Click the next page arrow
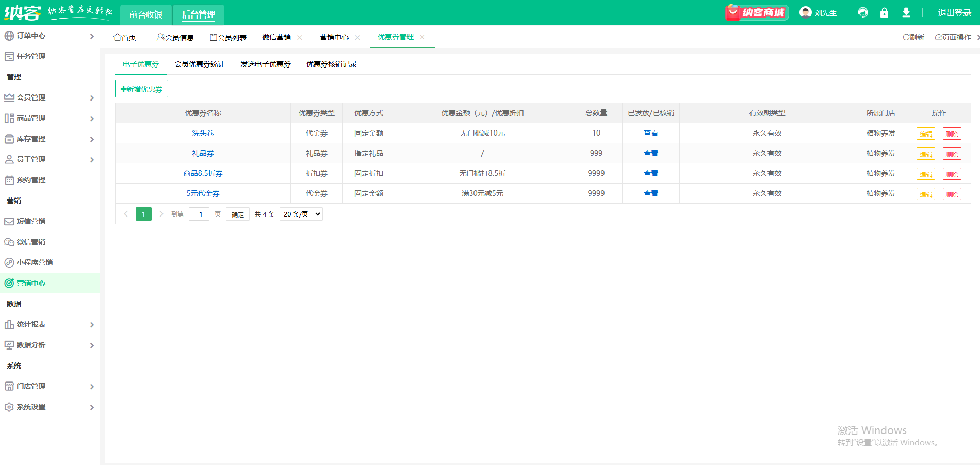The image size is (980, 465). 161,214
